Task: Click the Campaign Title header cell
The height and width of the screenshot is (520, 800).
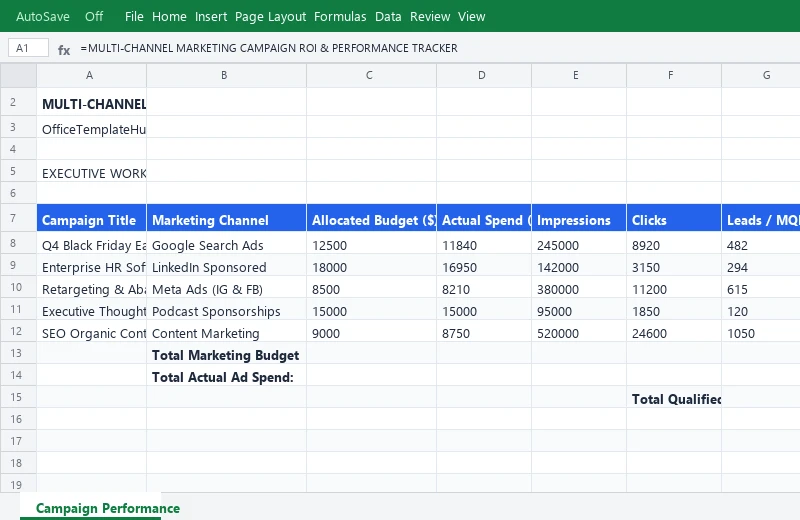Action: [x=91, y=218]
